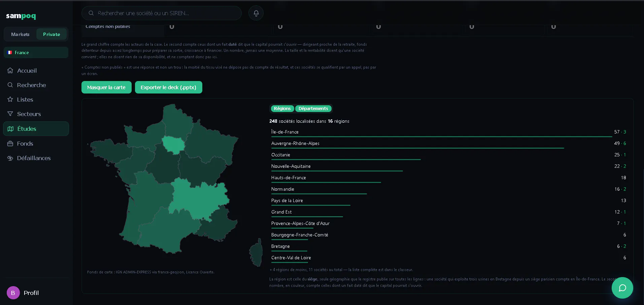Select the Grand Est row label
This screenshot has height=305, width=644.
tap(281, 212)
